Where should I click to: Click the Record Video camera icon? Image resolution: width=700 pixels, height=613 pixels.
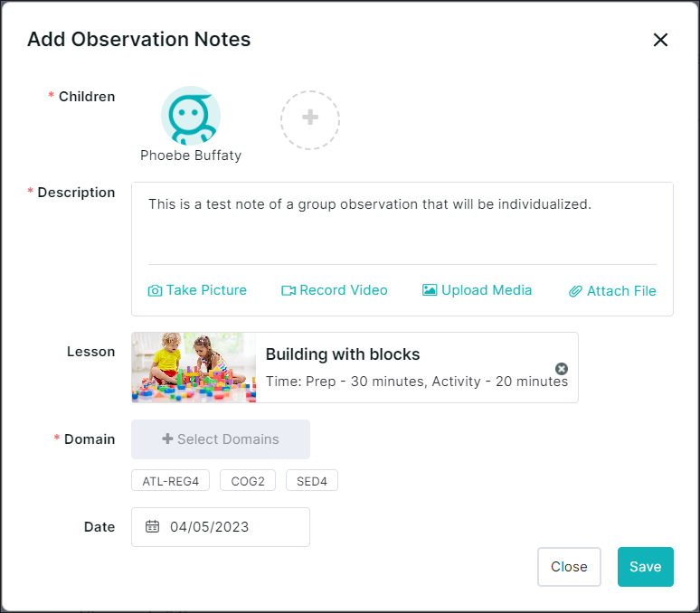click(x=289, y=291)
